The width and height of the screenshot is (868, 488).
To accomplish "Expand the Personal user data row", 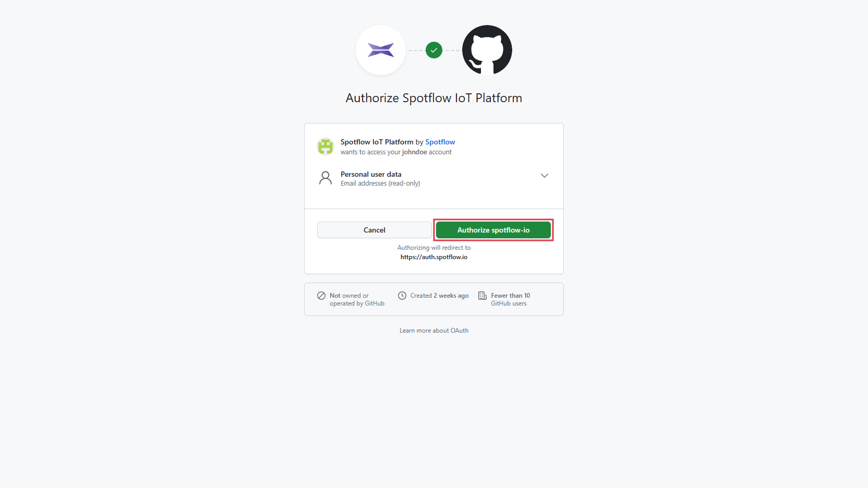I will pos(434,178).
